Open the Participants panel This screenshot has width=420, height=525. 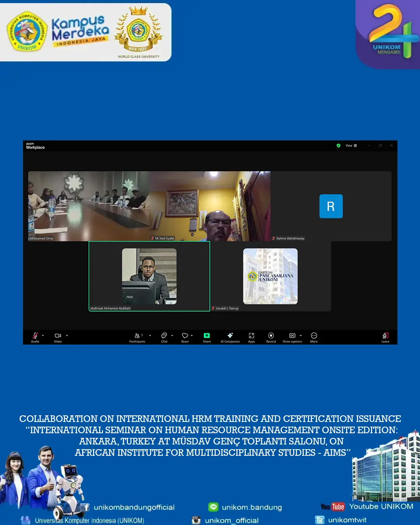pos(137,336)
